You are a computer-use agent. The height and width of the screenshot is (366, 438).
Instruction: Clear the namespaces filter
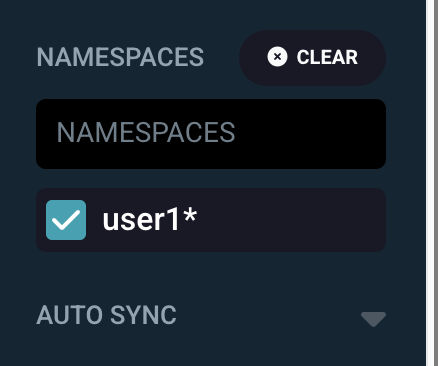pos(312,58)
